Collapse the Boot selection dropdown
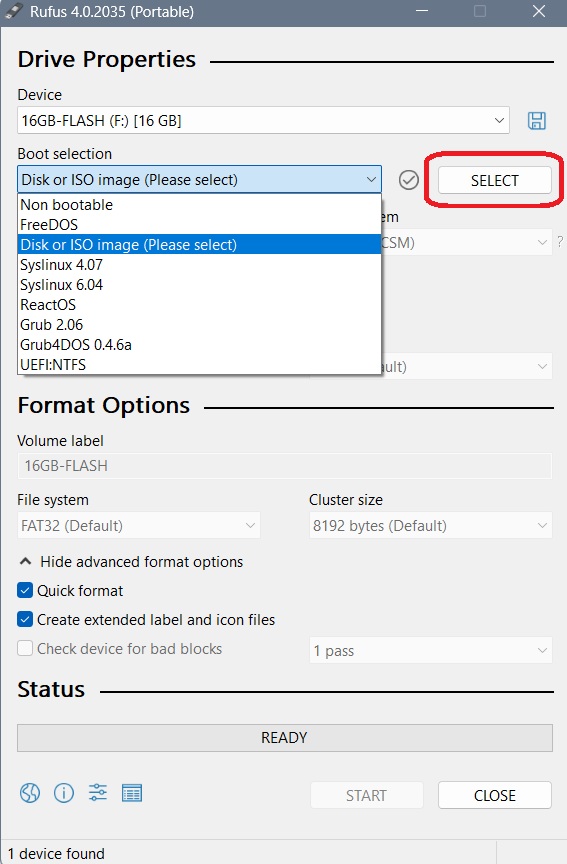This screenshot has height=864, width=567. [199, 180]
